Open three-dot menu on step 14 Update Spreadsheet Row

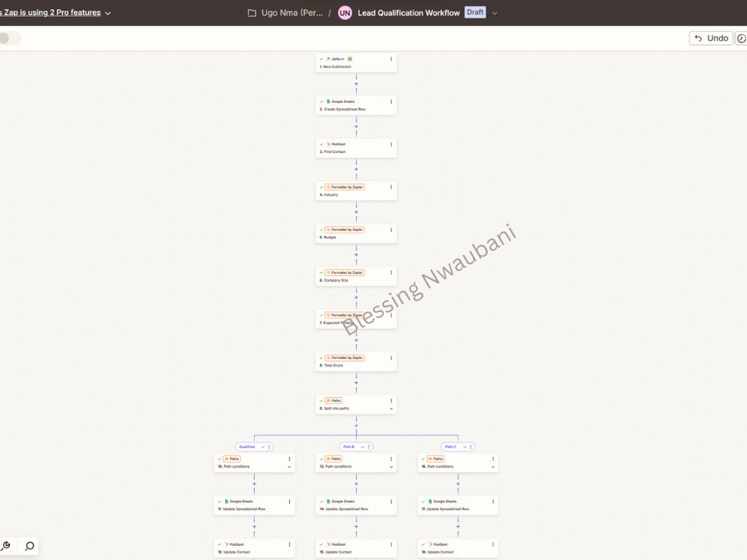391,502
